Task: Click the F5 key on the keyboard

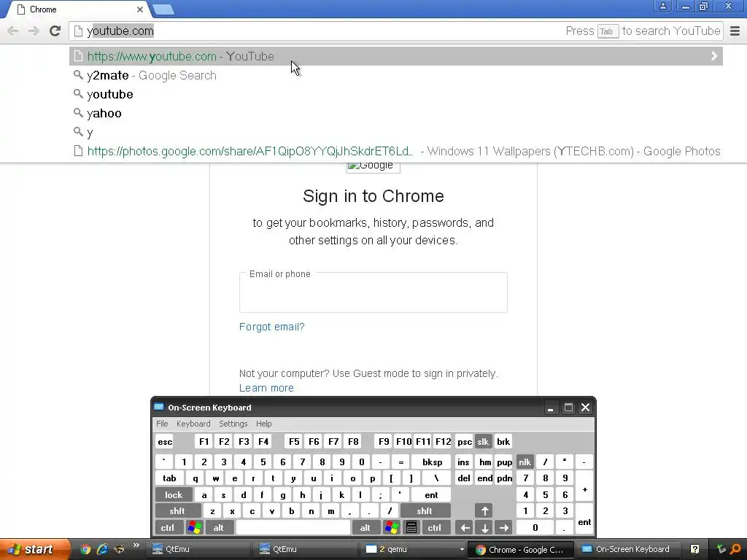Action: point(294,442)
